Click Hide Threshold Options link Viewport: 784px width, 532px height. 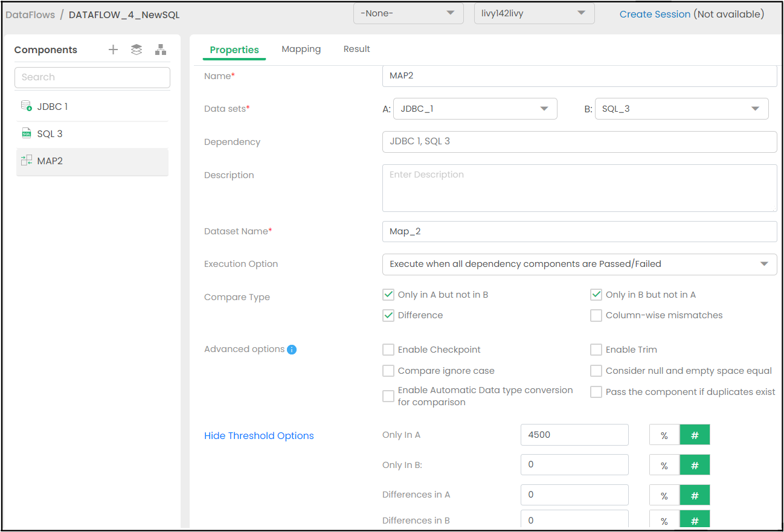259,435
